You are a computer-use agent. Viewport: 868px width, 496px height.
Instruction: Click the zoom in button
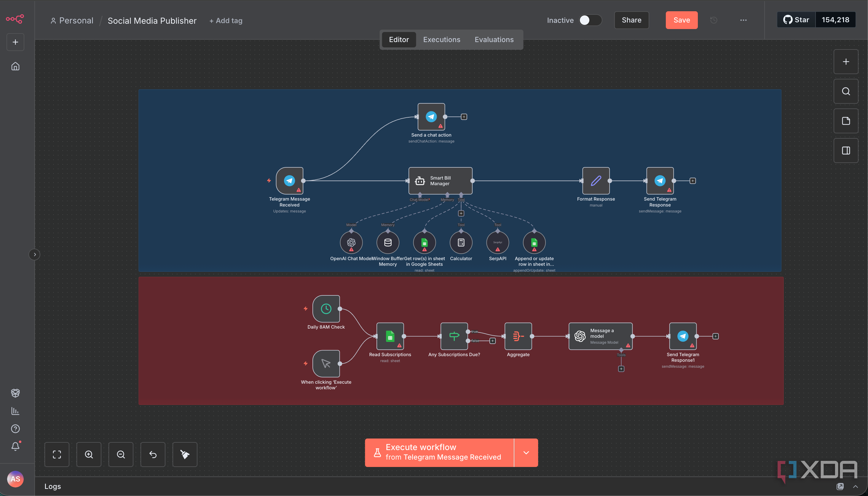tap(89, 455)
